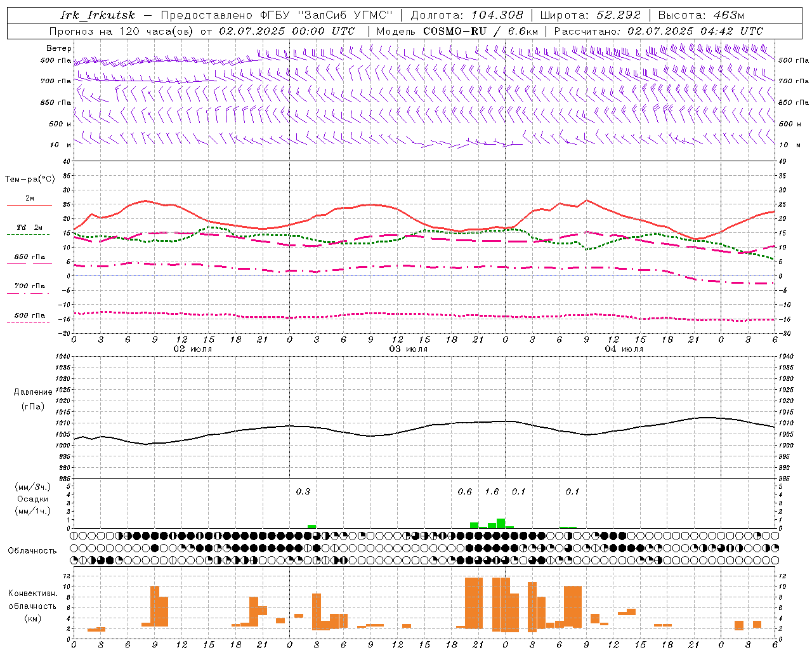This screenshot has height=650, width=812.
Task: Click the date label "02 июля"
Action: (193, 349)
